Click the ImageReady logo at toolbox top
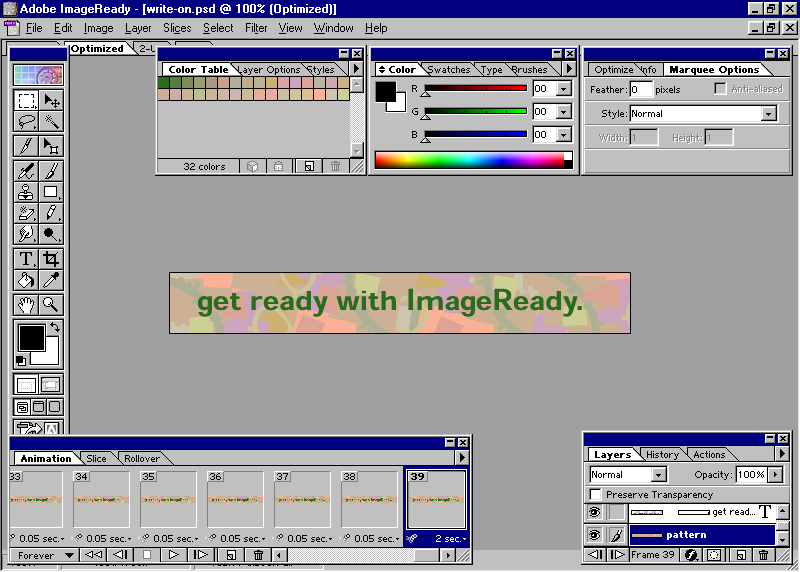The height and width of the screenshot is (572, 800). 38,75
